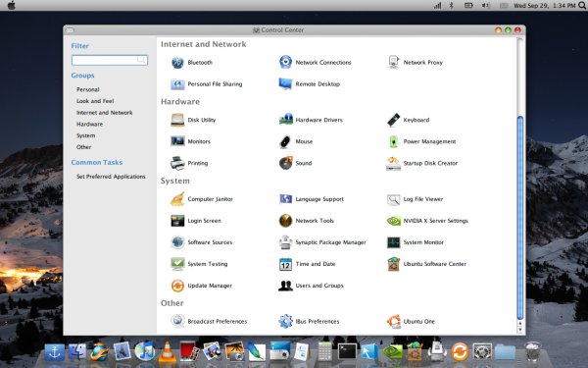Open the Trash in the dock
This screenshot has width=588, height=368.
click(x=532, y=351)
